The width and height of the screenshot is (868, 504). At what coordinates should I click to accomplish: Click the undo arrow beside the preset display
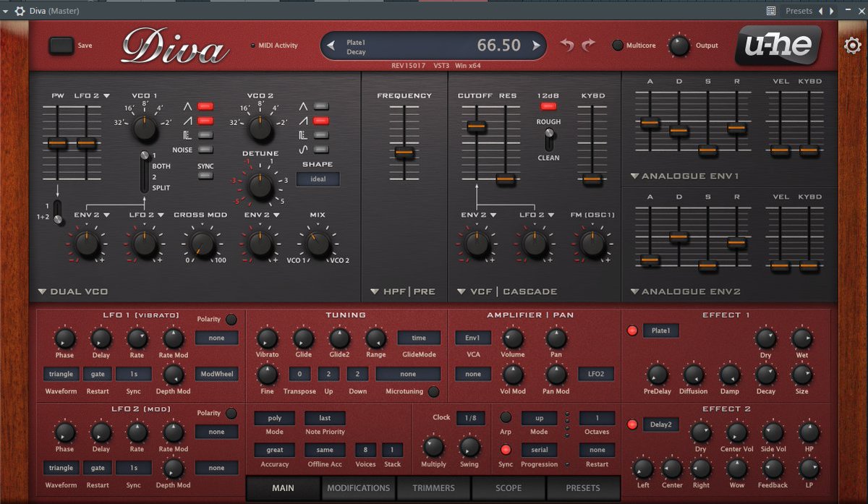point(566,44)
